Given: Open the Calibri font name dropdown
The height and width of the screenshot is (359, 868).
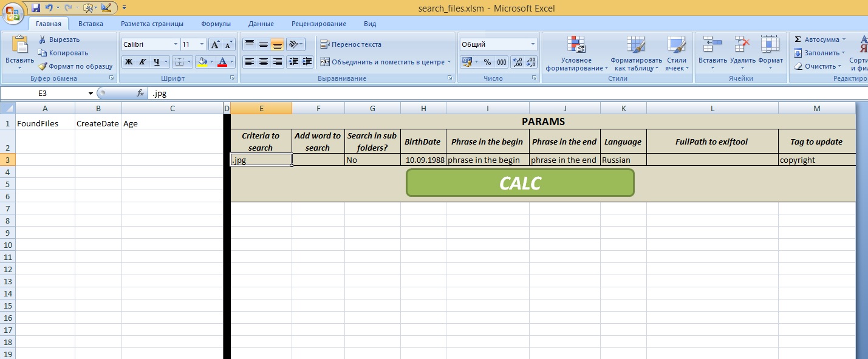Looking at the screenshot, I should click(x=176, y=44).
